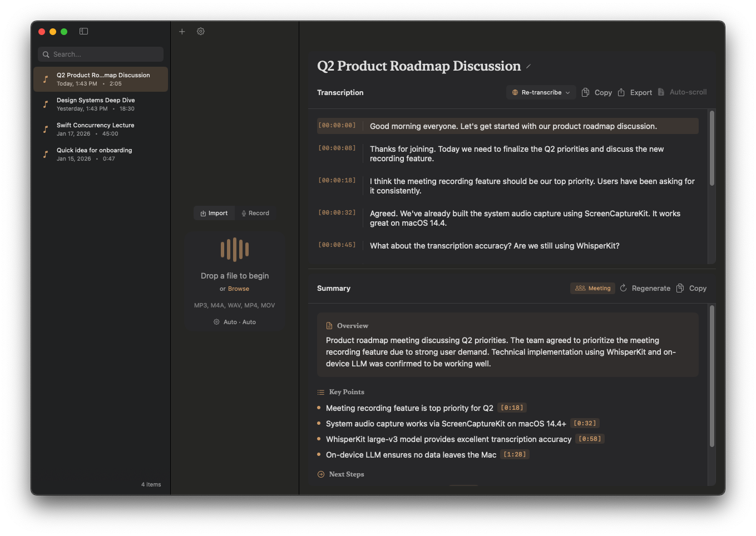Enable Auto-scroll for the transcription
Screen dimensions: 756x536
(683, 92)
